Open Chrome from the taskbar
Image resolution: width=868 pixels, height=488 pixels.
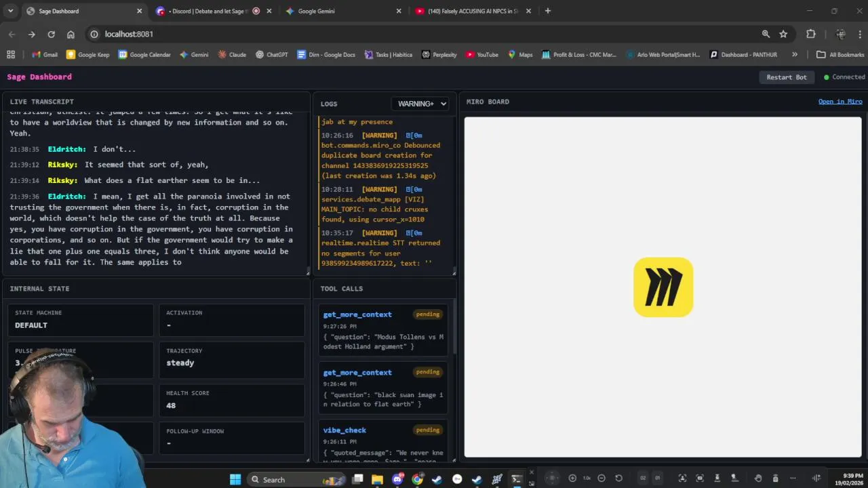pos(417,479)
